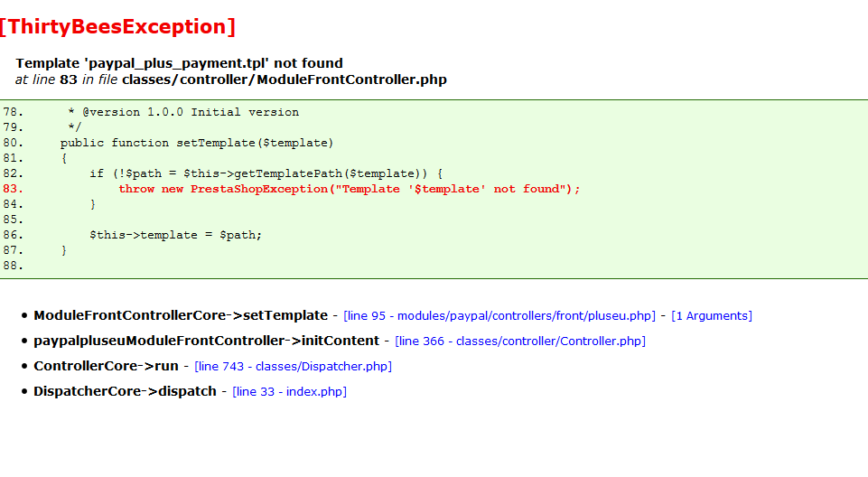Click the getTemplatePath if-statement code line
This screenshot has height=477, width=868.
(266, 173)
